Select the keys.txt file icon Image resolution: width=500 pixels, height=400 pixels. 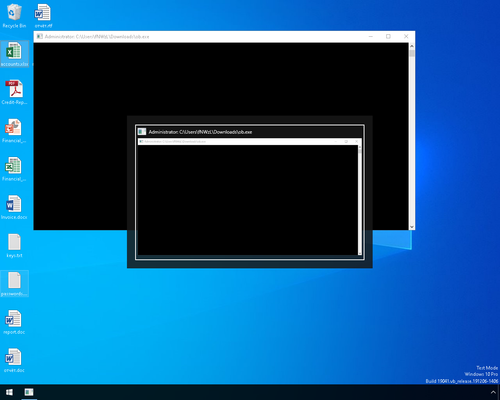tap(14, 246)
